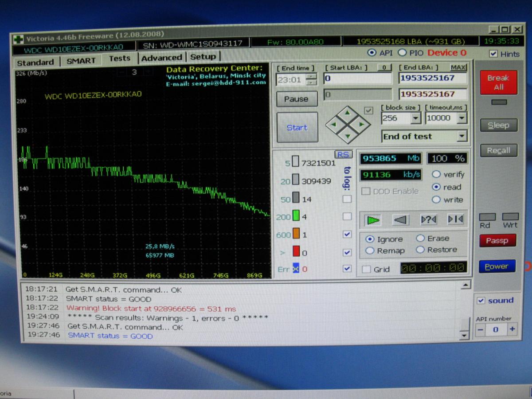Viewport: 532px width, 399px height.
Task: Click the Start LBA input field
Action: [358, 78]
